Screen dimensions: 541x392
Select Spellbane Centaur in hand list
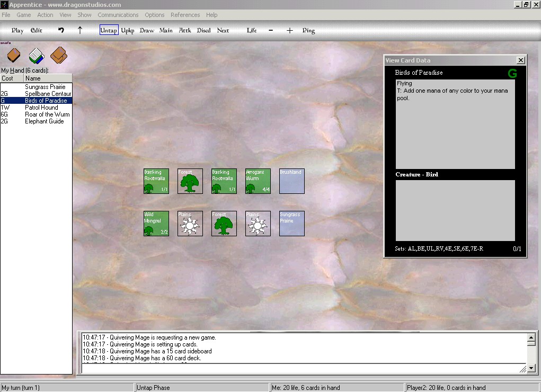point(36,94)
